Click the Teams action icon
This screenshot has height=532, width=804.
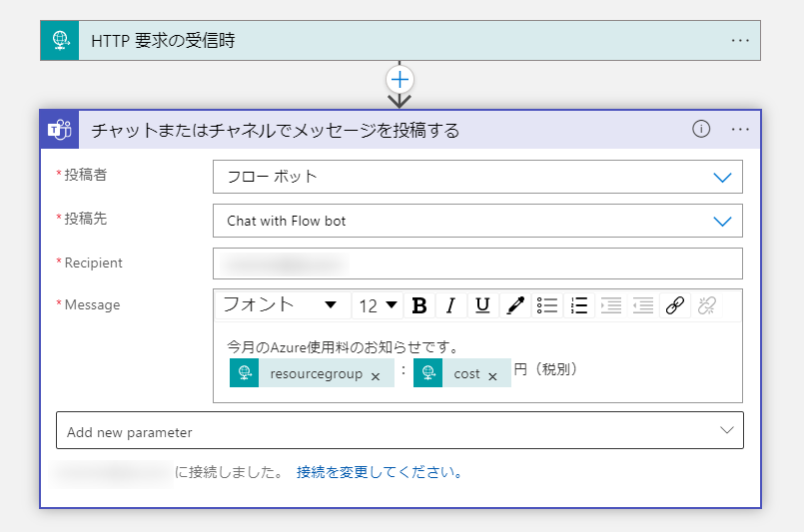point(60,130)
